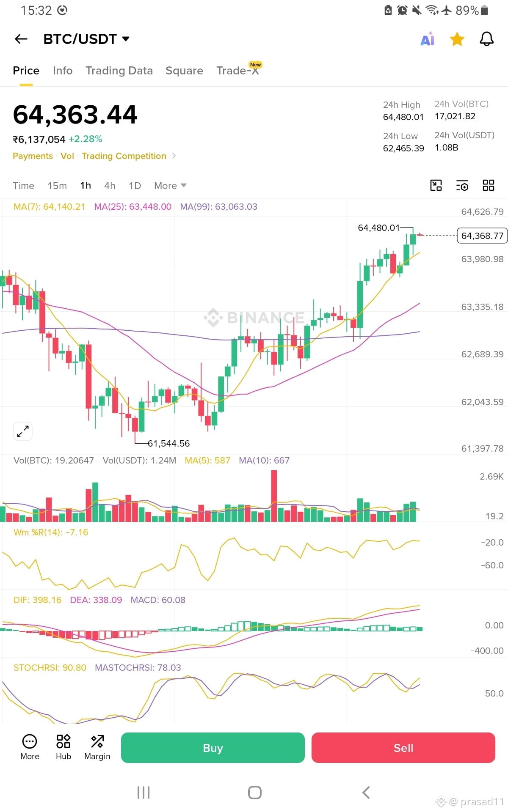508x812 pixels.
Task: Tap the STOCHRSI indicator label
Action: pyautogui.click(x=50, y=668)
